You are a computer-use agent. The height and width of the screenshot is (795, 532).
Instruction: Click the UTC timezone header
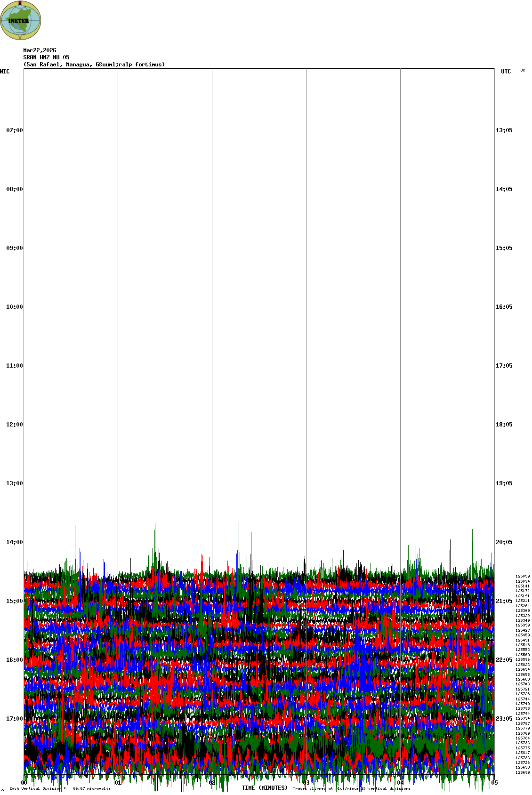(506, 72)
